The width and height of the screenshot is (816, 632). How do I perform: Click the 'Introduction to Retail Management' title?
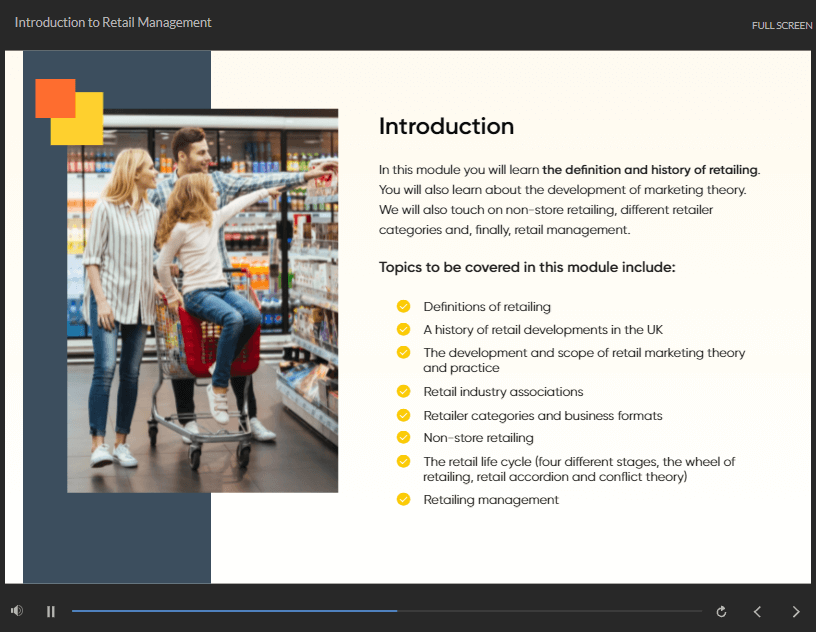[113, 23]
